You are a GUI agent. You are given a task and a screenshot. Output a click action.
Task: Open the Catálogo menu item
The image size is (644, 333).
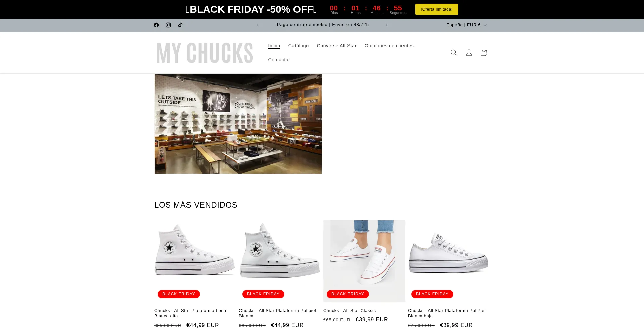tap(299, 46)
